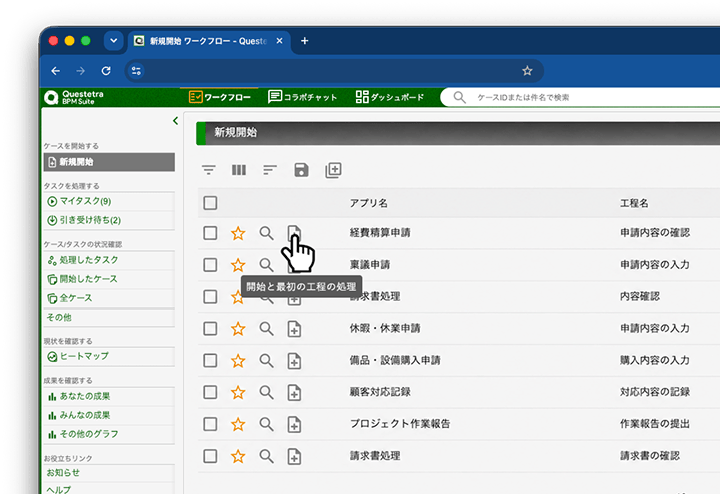The image size is (720, 494).
Task: Open the browser tab list dropdown
Action: coord(113,41)
